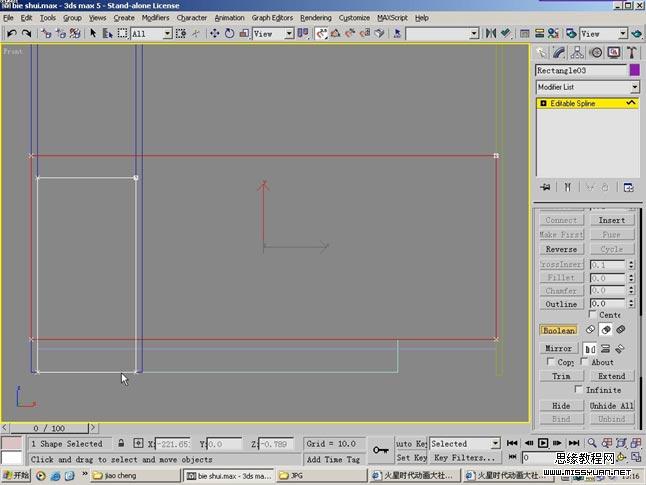This screenshot has height=485, width=646.
Task: Click the Mirror Selected Objects icon
Action: pyautogui.click(x=490, y=33)
